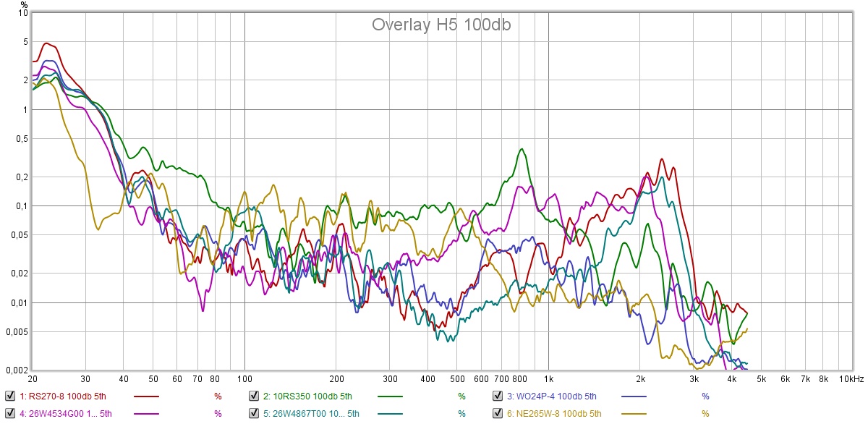Toggle the 10RS350 100db 5th checkbox
Screen dimensions: 868x424
tap(254, 396)
